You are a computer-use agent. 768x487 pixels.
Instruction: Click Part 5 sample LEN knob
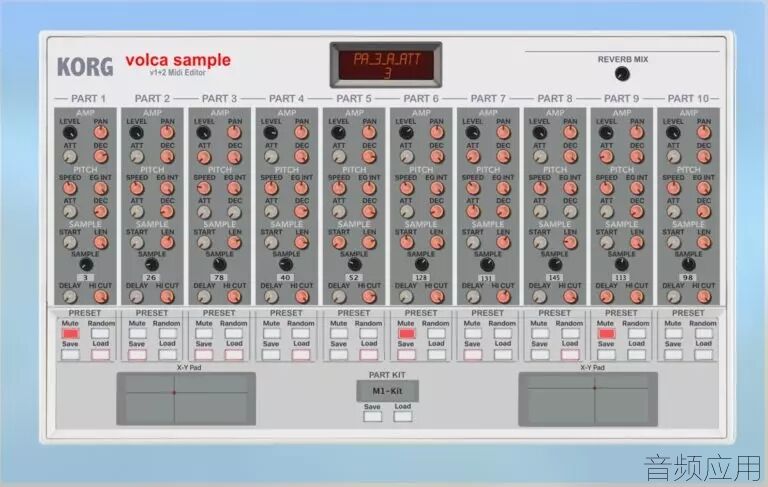click(369, 243)
